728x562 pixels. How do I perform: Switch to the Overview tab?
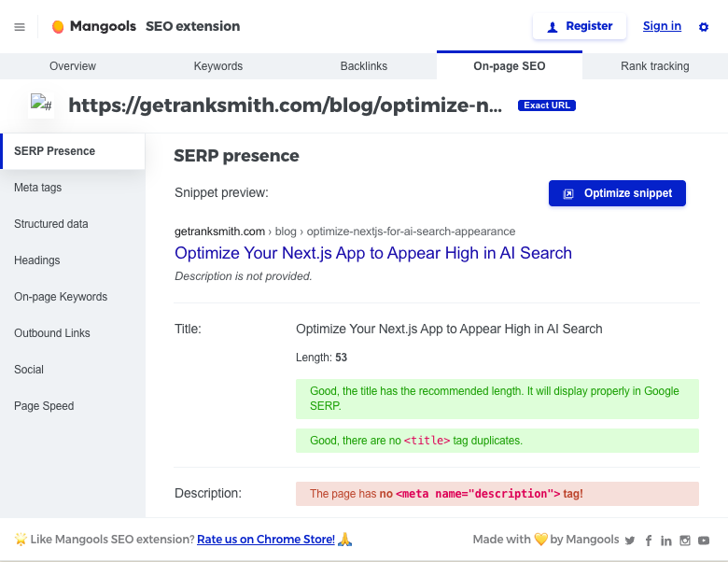pyautogui.click(x=73, y=66)
